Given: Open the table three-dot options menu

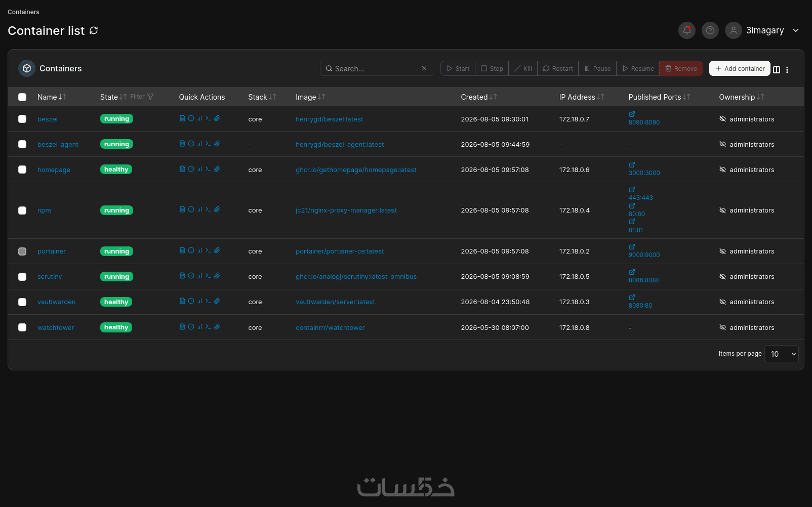Looking at the screenshot, I should point(787,70).
